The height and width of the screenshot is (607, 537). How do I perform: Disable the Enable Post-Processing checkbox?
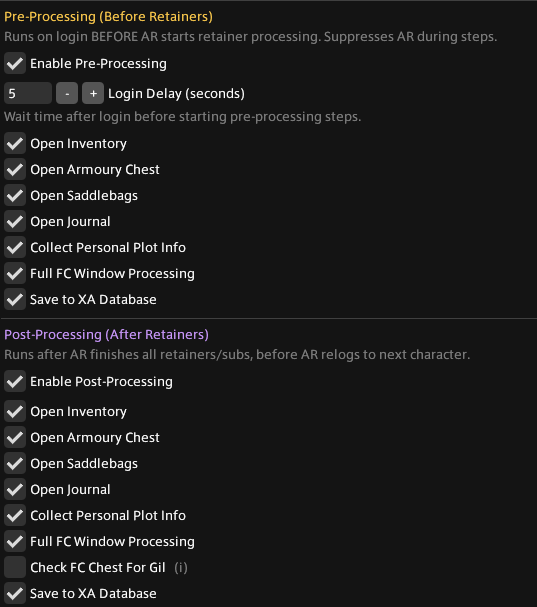click(15, 381)
